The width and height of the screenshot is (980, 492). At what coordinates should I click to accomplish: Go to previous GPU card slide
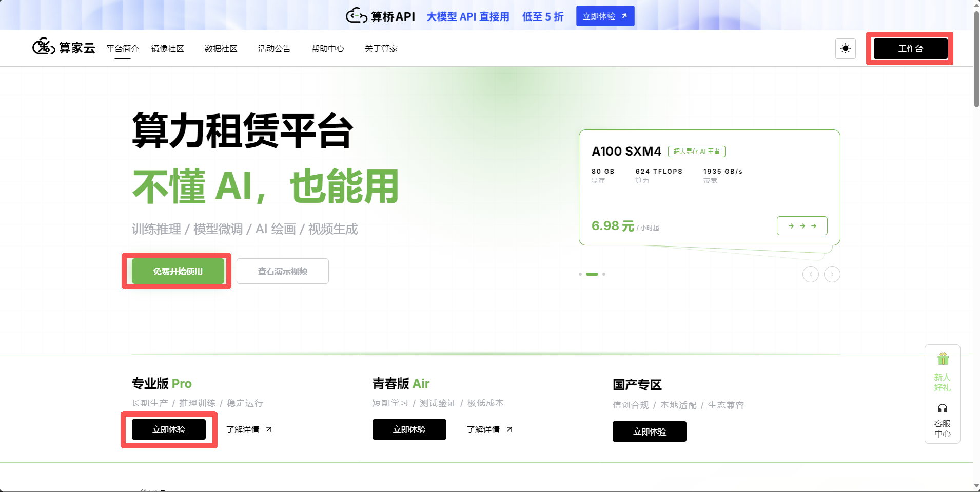pos(811,274)
